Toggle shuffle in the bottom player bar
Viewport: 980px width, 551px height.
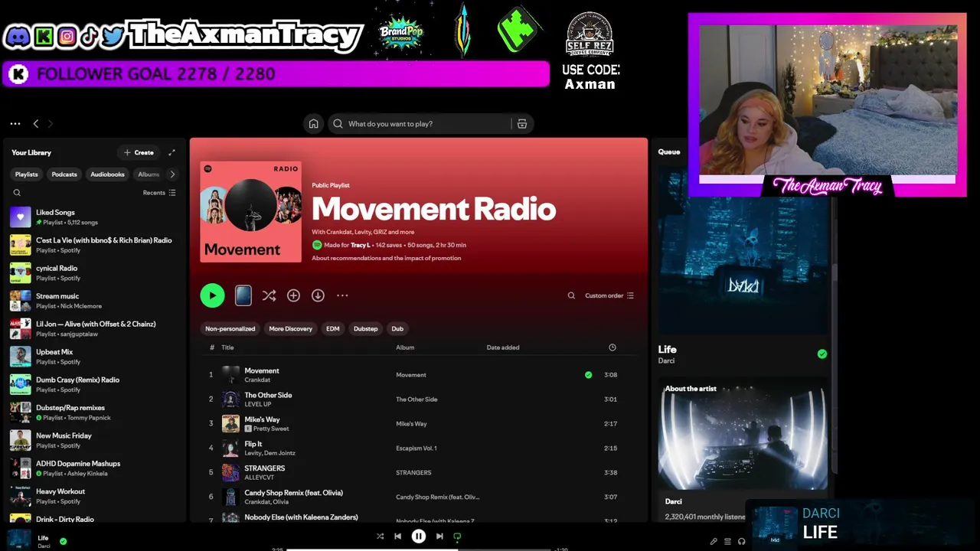(380, 536)
